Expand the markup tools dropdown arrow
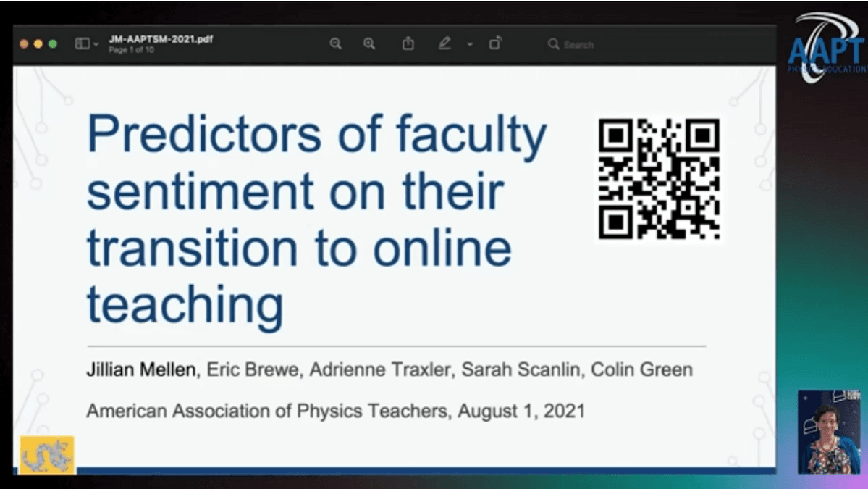The width and height of the screenshot is (868, 489). pos(469,45)
